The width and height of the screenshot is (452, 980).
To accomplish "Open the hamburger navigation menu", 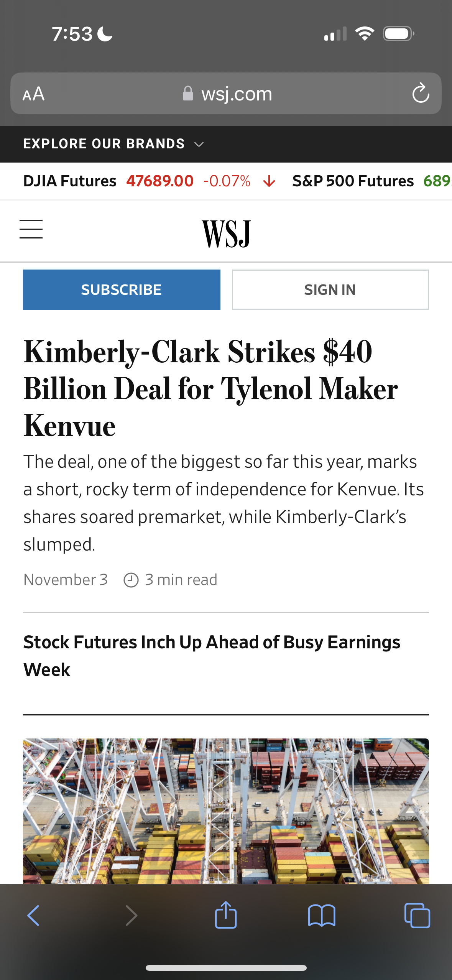I will coord(31,229).
